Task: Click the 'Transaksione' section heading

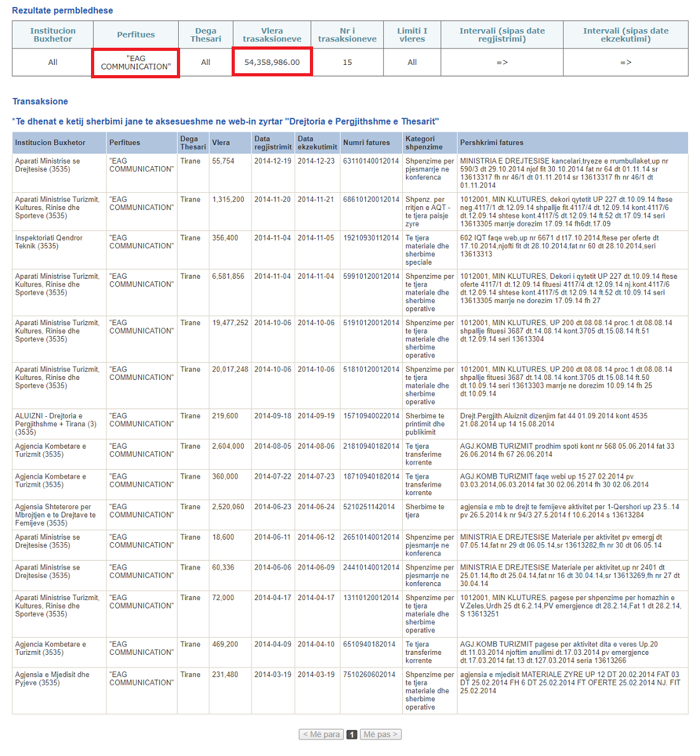Action: click(40, 101)
